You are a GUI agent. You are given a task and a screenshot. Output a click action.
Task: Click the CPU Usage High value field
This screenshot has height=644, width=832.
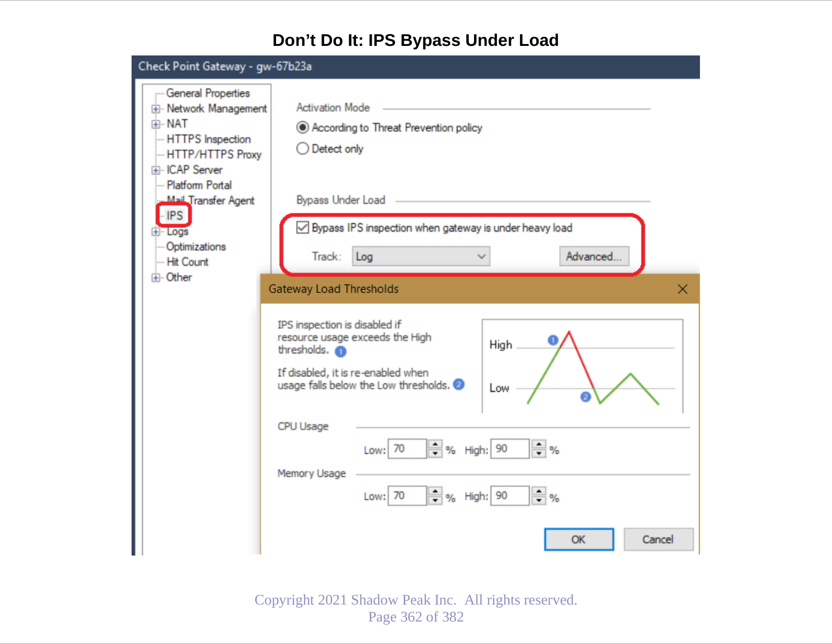[x=510, y=449]
